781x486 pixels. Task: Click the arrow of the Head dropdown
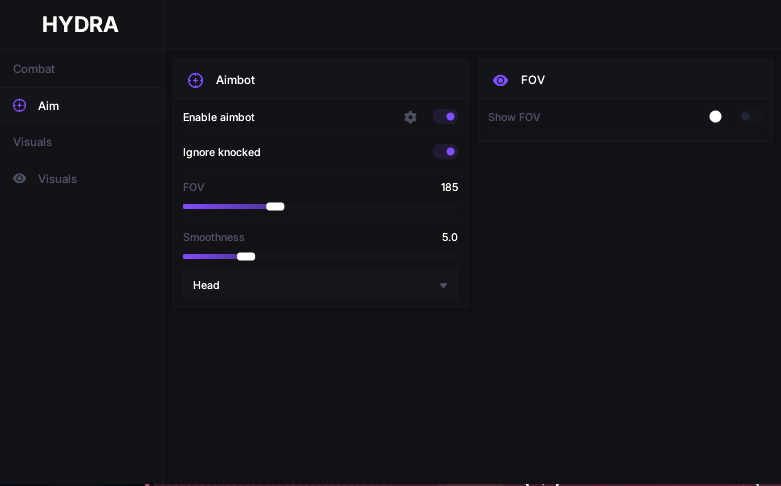pos(443,285)
